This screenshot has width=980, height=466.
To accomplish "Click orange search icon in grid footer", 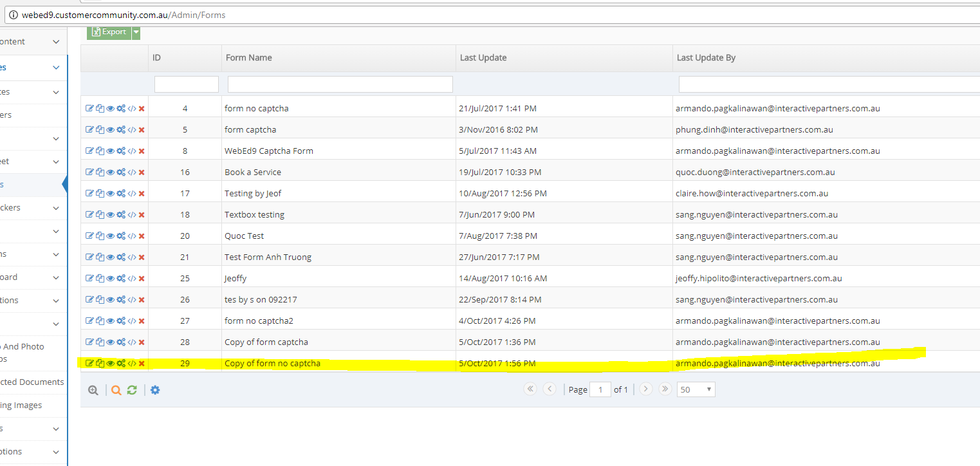I will tap(116, 390).
